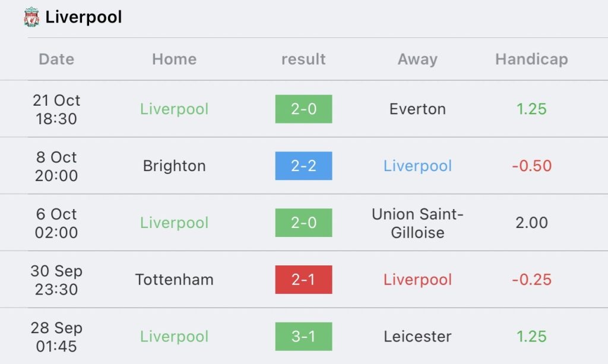The image size is (608, 364).
Task: Select Brighton team name
Action: coord(175,166)
